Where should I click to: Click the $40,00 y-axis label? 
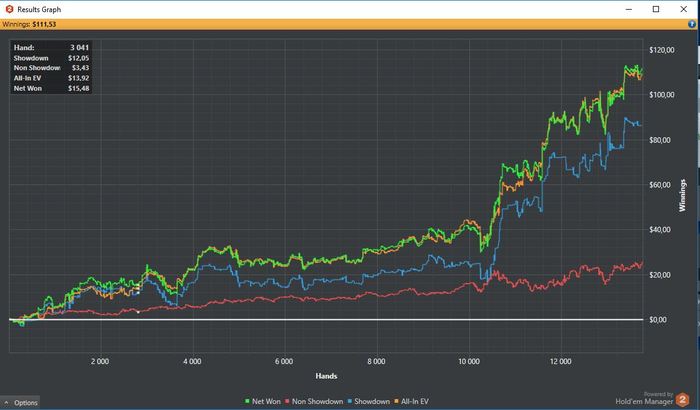tap(660, 230)
